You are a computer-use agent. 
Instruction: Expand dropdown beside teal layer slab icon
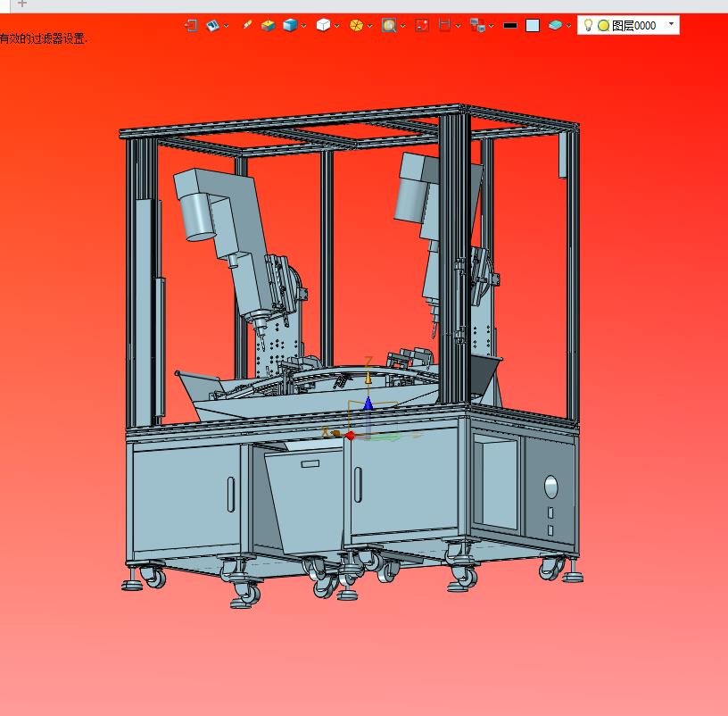click(568, 26)
